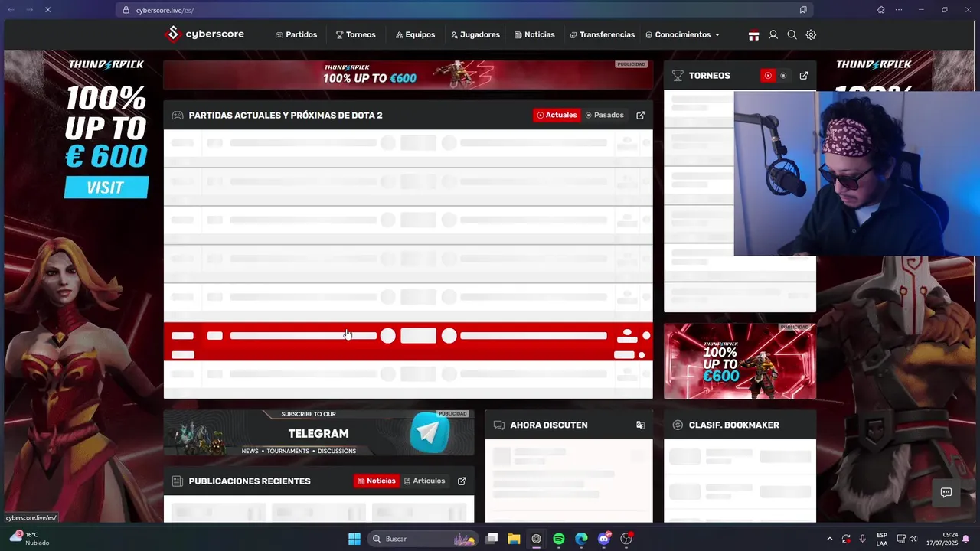Open the notifications bell on taskbar
The height and width of the screenshot is (551, 980).
(x=966, y=539)
